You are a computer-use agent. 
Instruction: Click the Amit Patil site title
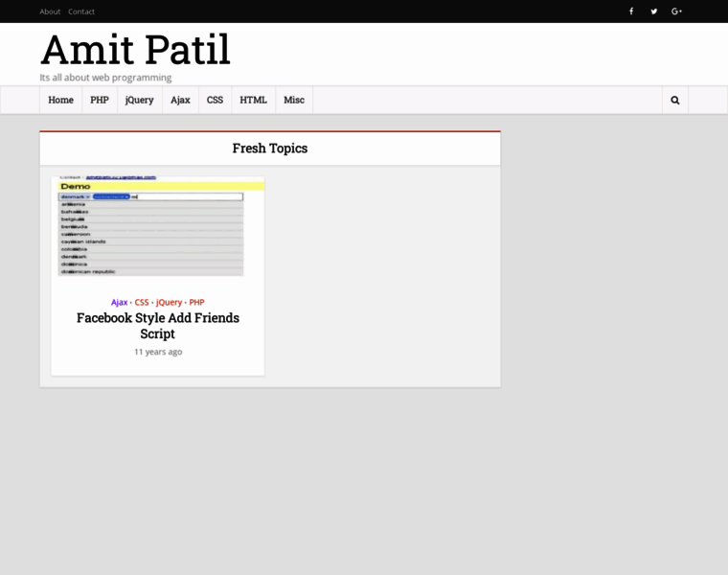pos(135,49)
